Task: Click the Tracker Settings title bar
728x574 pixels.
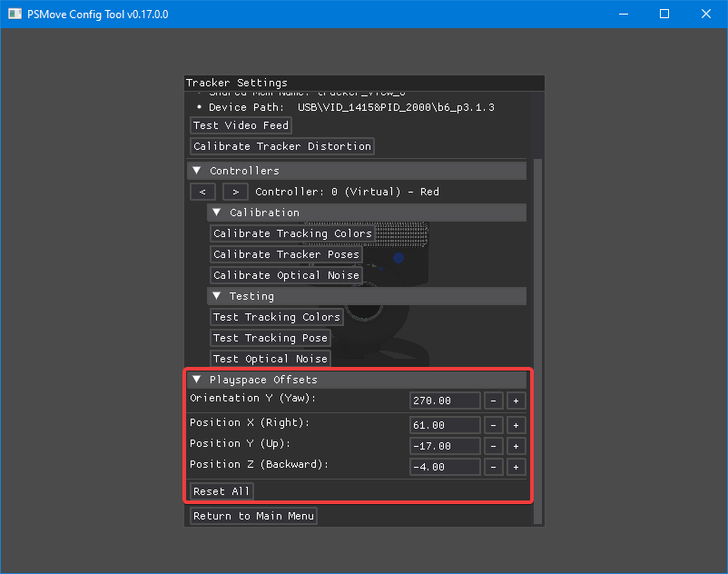Action: (x=365, y=84)
